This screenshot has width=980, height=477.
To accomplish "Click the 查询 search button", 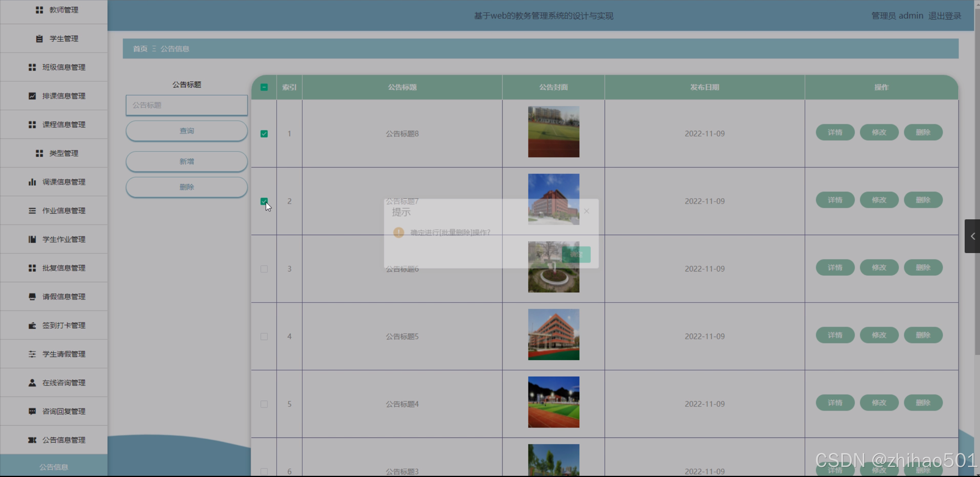I will point(186,130).
